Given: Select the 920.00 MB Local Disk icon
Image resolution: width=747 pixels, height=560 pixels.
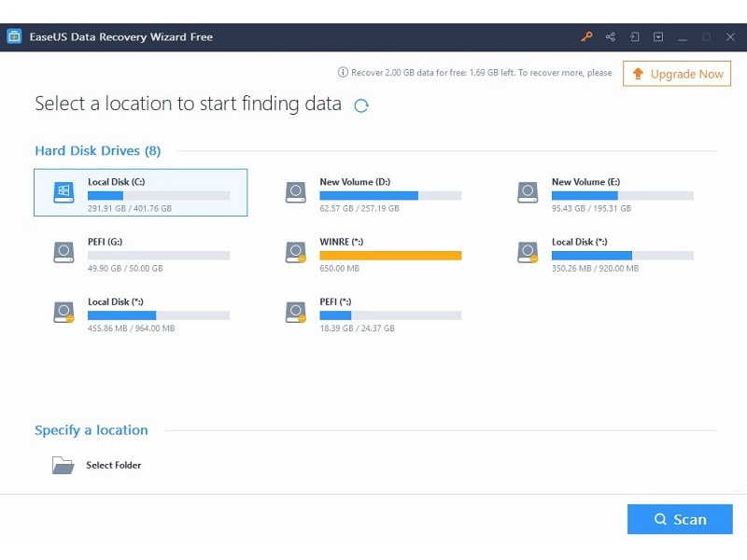Looking at the screenshot, I should point(528,252).
